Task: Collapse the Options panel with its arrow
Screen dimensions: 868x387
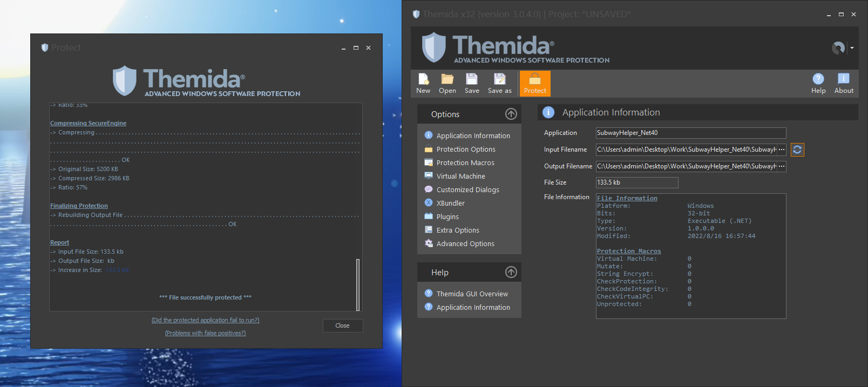Action: (511, 114)
